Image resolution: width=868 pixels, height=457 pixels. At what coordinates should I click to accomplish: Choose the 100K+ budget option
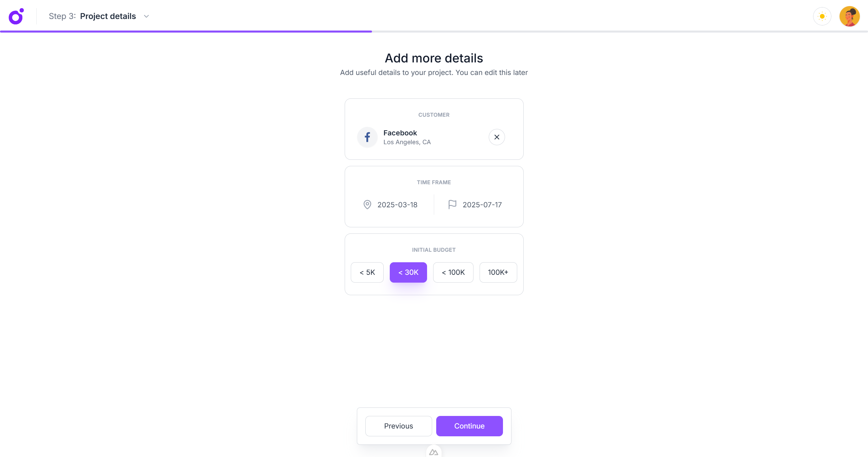click(498, 272)
